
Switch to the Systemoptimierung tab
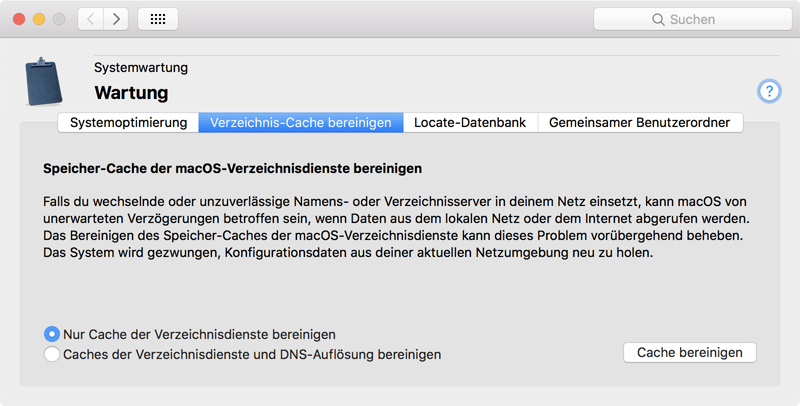129,123
